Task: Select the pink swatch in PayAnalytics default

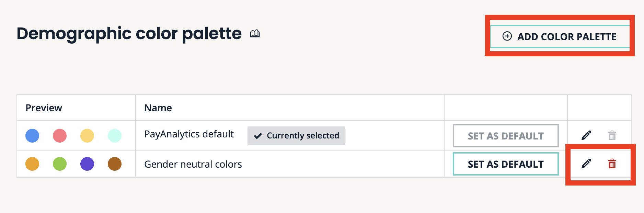Action: [60, 136]
